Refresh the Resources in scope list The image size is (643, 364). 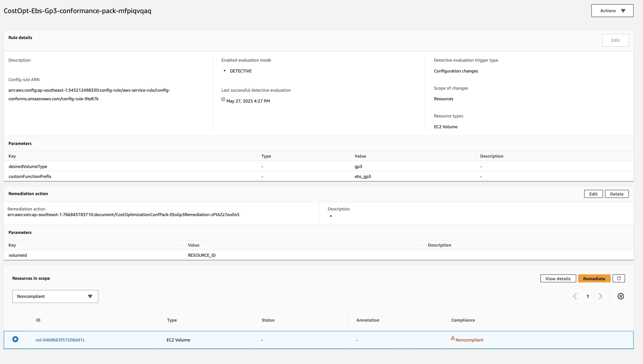[619, 278]
